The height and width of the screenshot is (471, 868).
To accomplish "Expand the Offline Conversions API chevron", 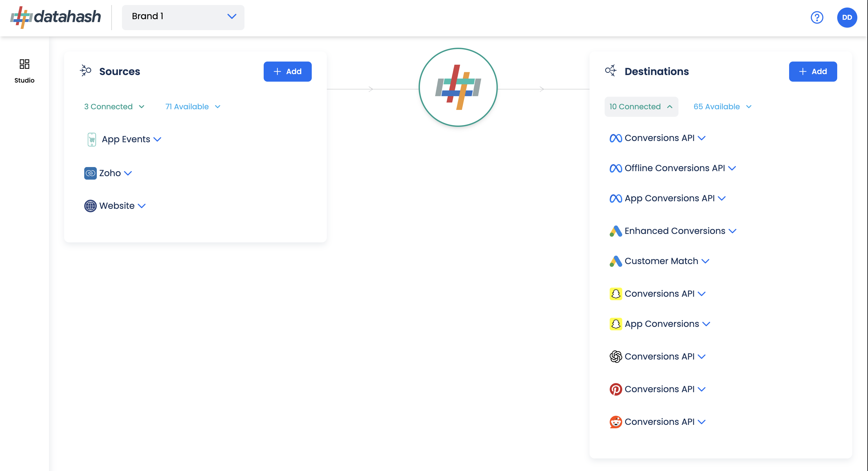I will tap(732, 168).
